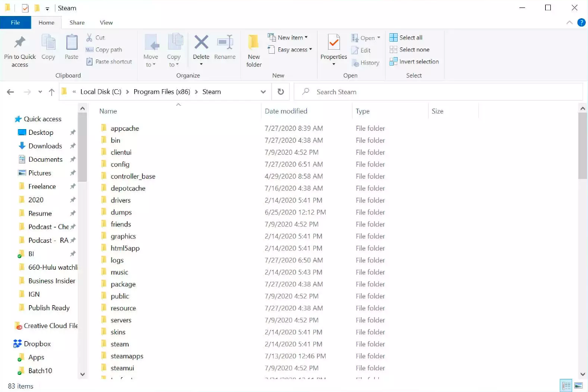
Task: Refresh the current folder view
Action: (281, 92)
